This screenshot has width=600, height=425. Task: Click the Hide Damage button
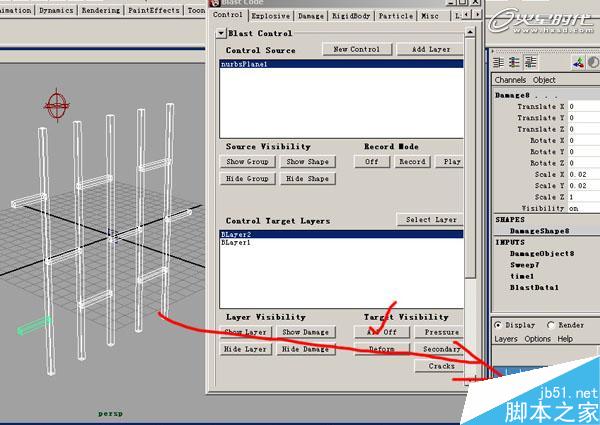306,349
